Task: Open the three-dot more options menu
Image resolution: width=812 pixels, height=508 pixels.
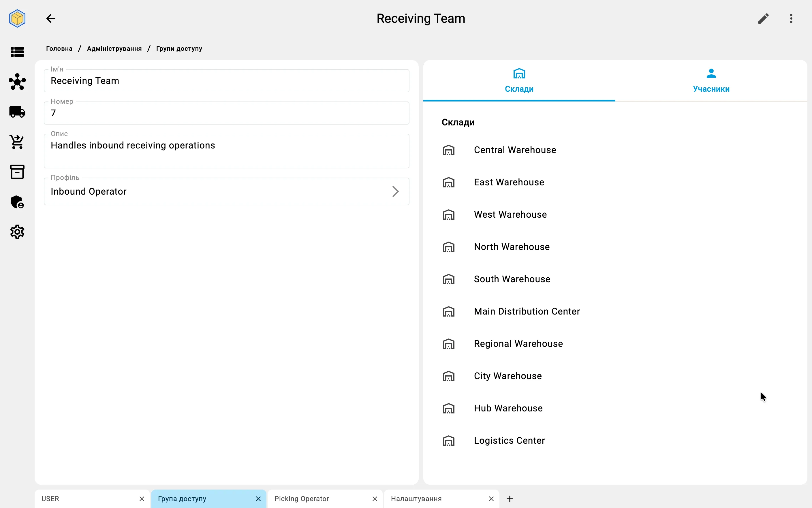Action: 791,18
